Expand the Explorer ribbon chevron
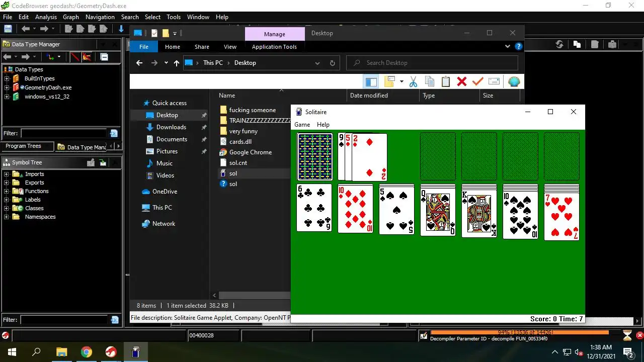The height and width of the screenshot is (362, 644). (507, 46)
